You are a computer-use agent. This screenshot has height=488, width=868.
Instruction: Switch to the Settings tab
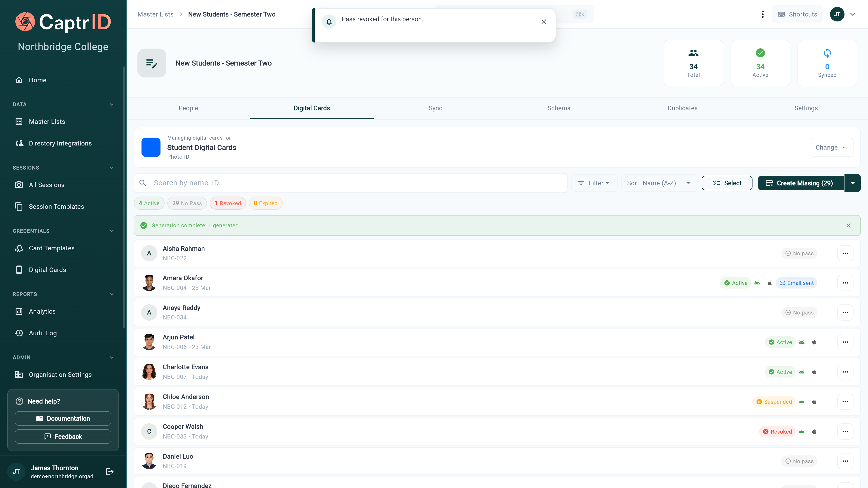coord(806,108)
